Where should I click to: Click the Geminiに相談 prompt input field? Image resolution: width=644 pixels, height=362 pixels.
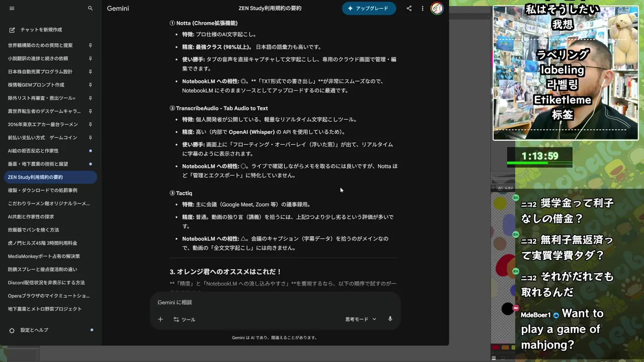pos(275,302)
